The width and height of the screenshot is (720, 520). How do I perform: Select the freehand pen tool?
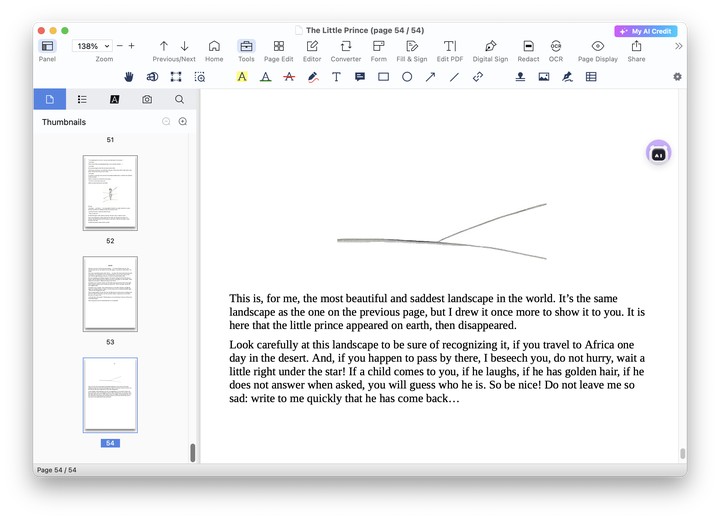(313, 77)
